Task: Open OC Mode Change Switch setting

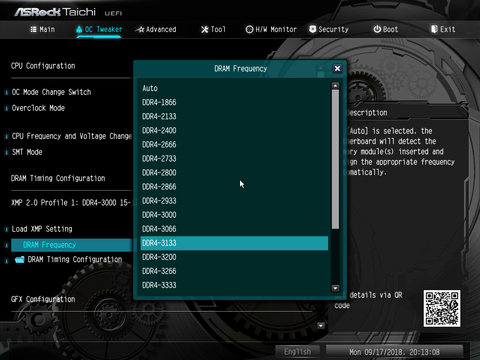Action: (x=51, y=92)
